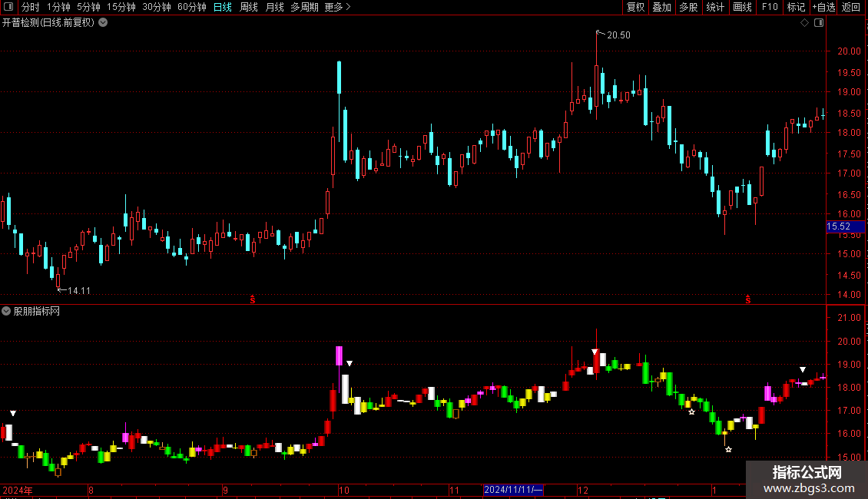Click month 8 on the time axis
The width and height of the screenshot is (868, 499).
click(91, 490)
